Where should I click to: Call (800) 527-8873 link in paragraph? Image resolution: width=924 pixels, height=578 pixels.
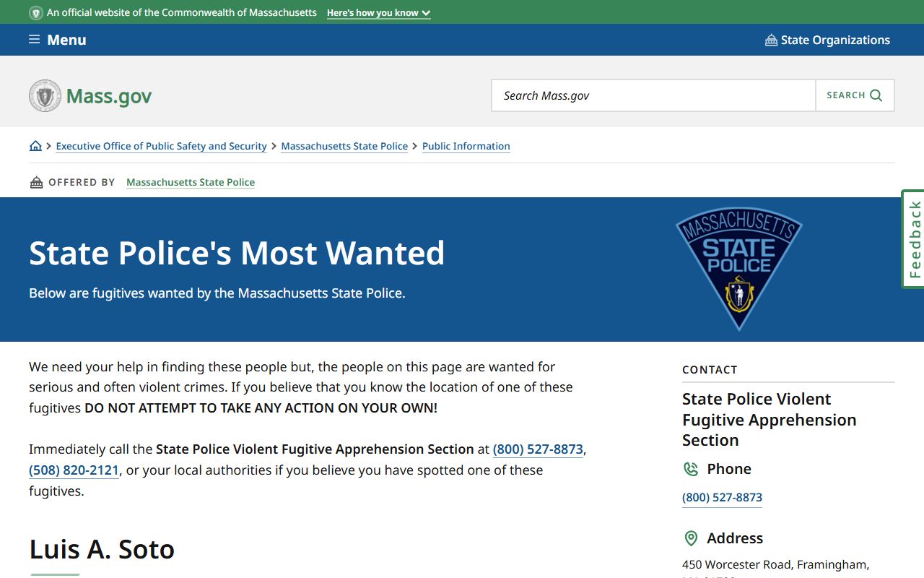(538, 449)
